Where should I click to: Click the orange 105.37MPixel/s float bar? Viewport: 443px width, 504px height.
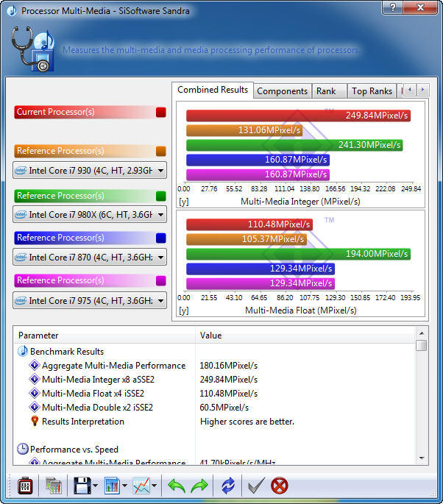247,239
